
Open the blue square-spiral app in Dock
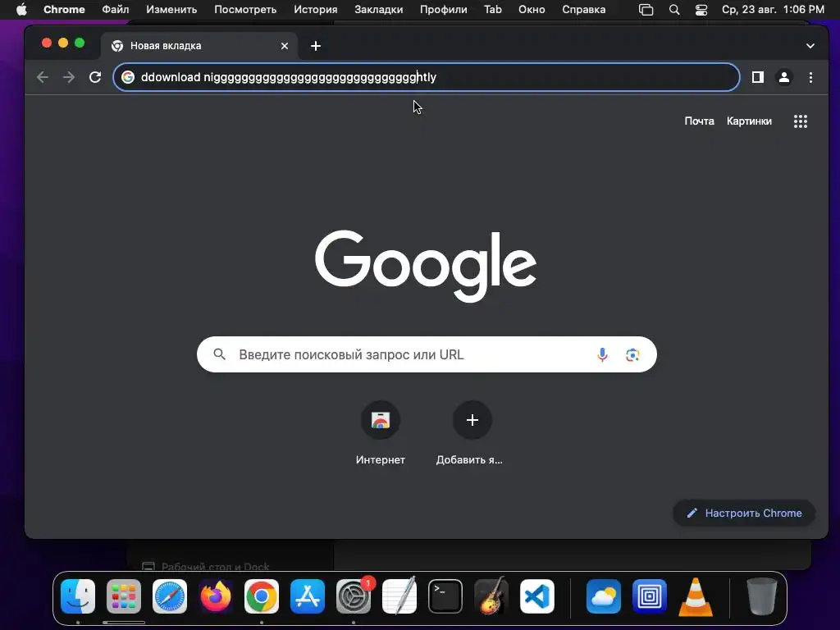click(650, 596)
